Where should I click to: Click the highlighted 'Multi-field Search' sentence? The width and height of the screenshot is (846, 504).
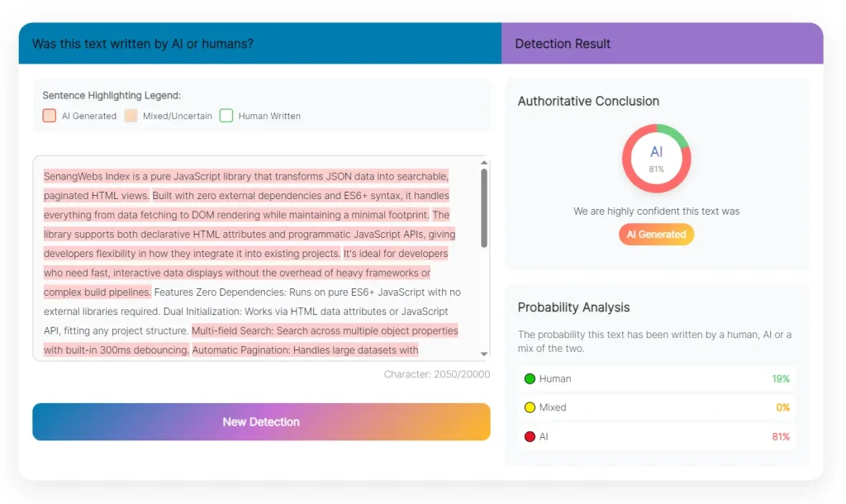[x=324, y=330]
